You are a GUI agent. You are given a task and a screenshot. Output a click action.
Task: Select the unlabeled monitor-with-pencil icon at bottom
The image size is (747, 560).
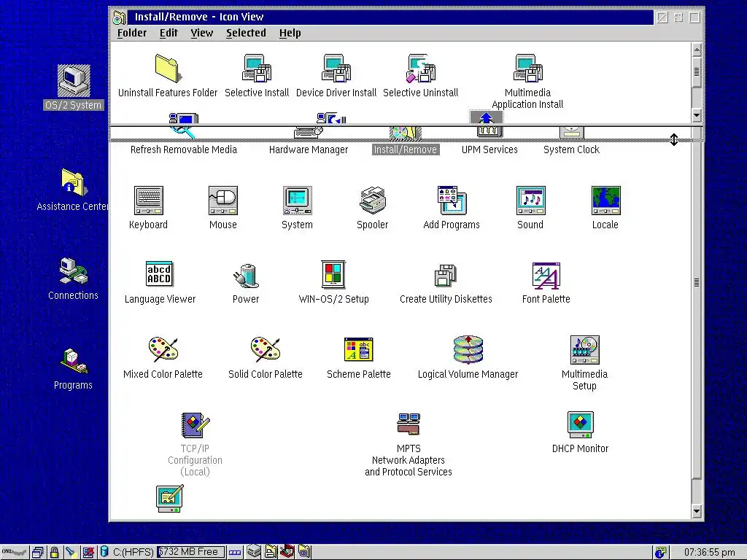170,498
